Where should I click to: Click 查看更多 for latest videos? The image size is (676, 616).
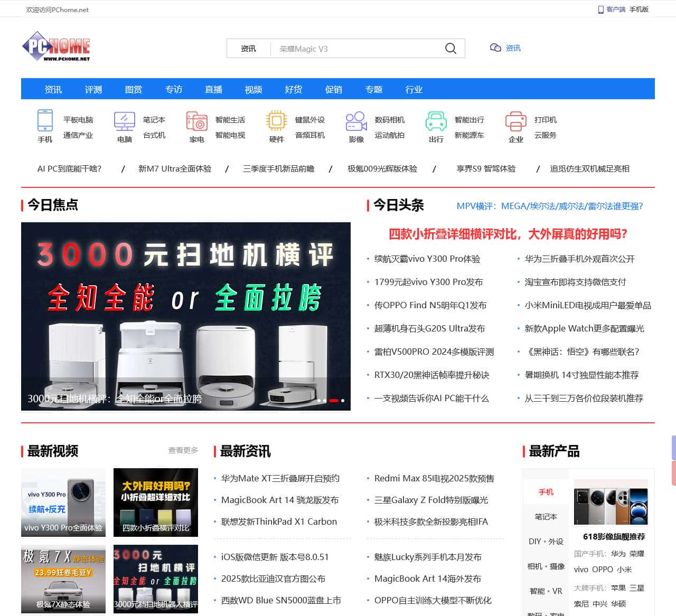click(183, 450)
